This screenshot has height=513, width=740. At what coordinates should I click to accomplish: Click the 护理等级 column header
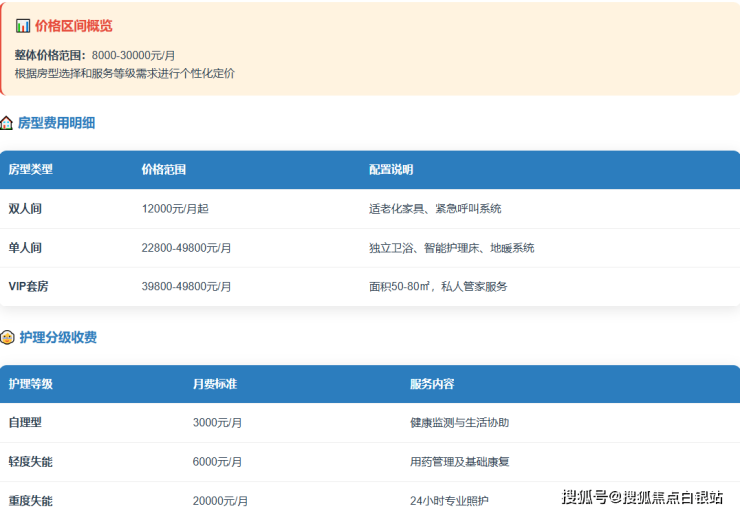point(30,384)
